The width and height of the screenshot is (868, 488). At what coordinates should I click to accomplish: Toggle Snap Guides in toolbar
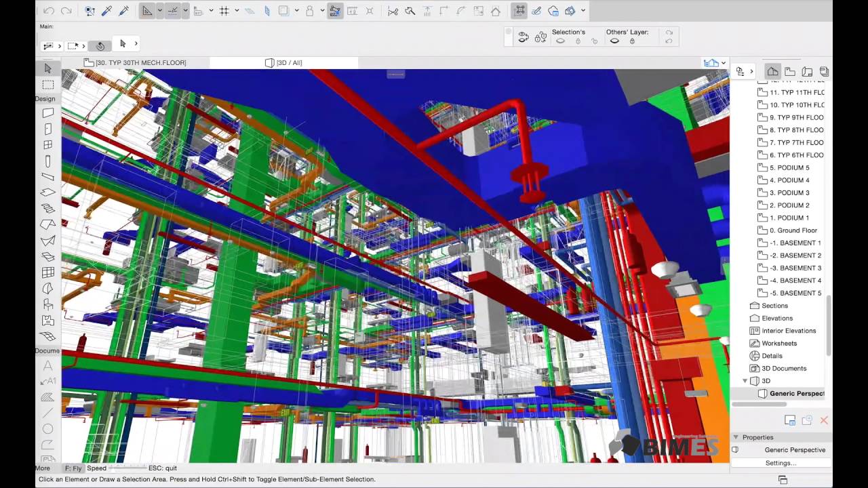pos(173,11)
